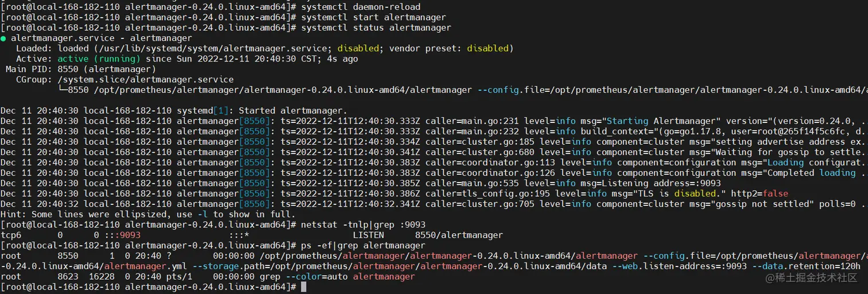Click the 'netstat -tnlp|grep :9093' command
The image size is (868, 294).
(363, 224)
